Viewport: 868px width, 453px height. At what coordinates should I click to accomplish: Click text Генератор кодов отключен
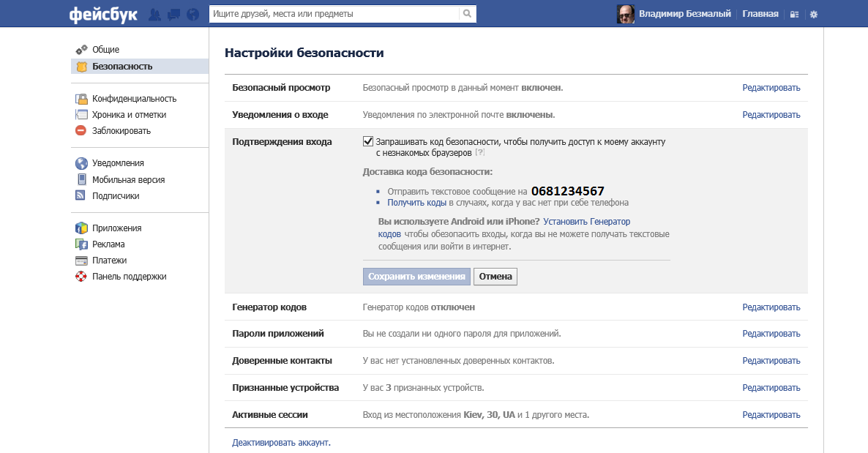point(419,307)
